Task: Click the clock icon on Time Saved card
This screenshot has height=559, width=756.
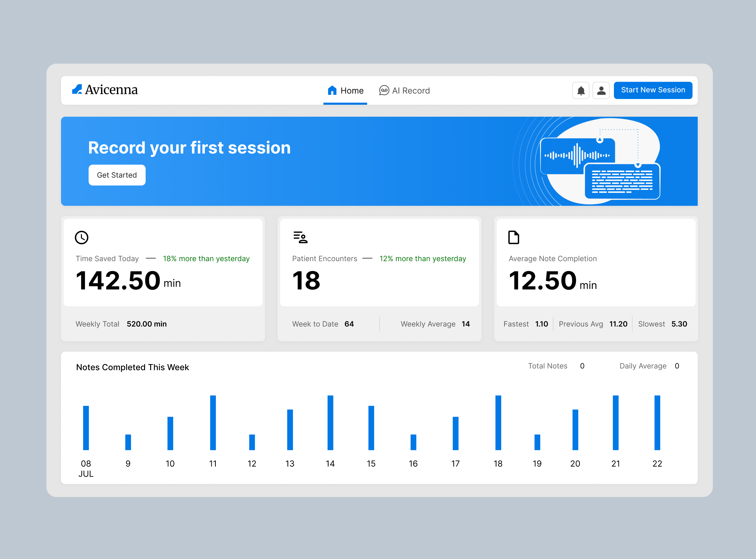Action: coord(81,237)
